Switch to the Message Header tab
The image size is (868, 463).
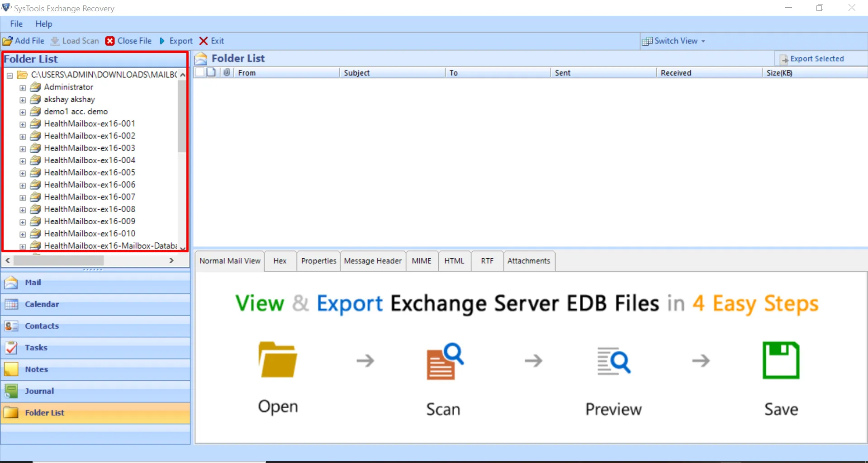373,261
